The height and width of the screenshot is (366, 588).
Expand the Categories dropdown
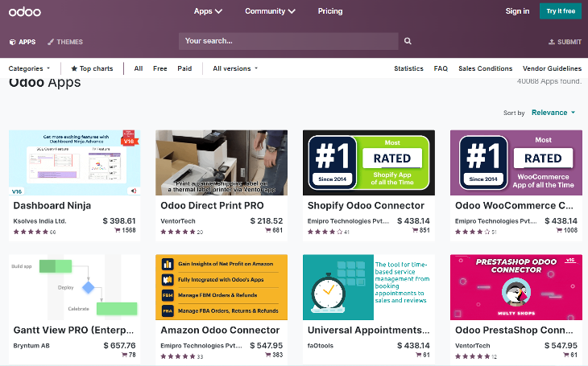click(29, 68)
